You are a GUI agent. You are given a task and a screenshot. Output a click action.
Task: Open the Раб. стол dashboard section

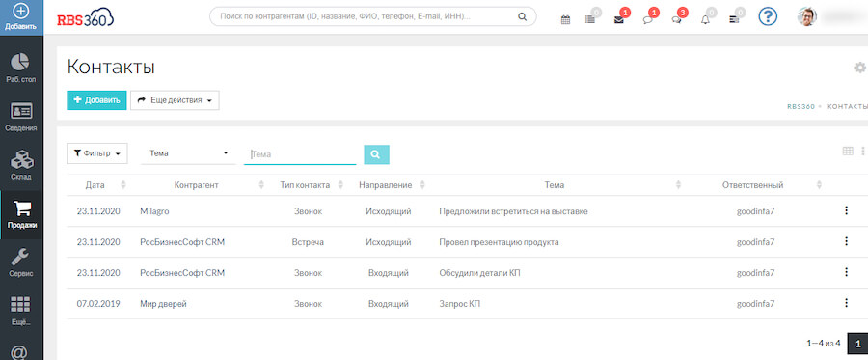coord(21,67)
